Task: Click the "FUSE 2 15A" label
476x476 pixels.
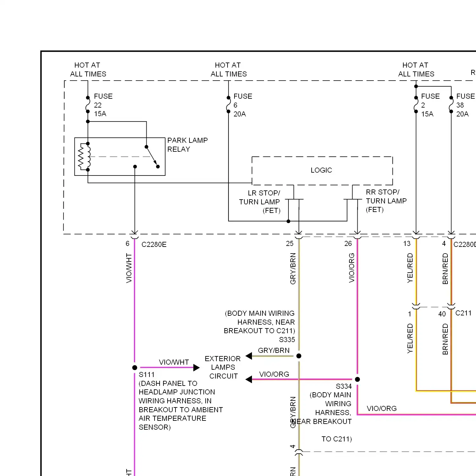Action: pyautogui.click(x=430, y=105)
